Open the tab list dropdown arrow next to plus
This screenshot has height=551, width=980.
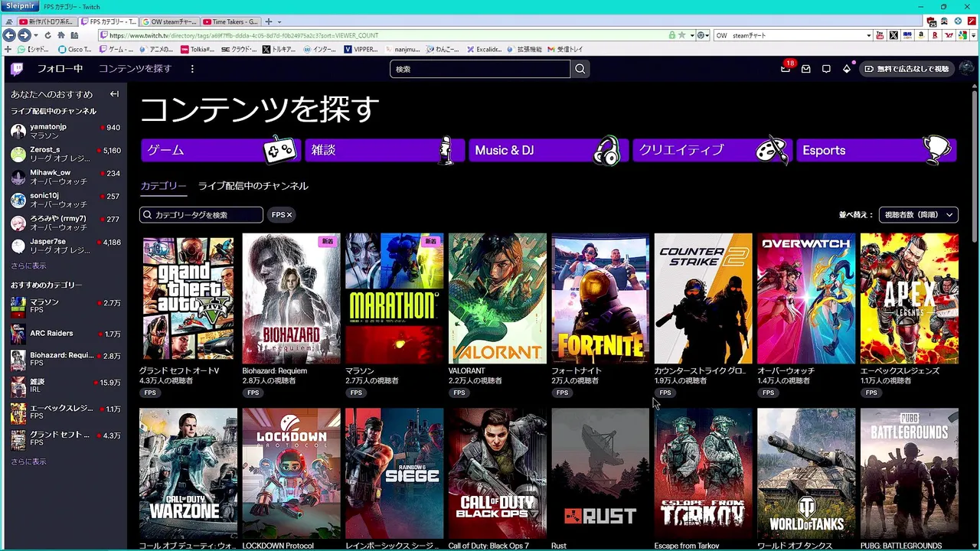tap(279, 21)
